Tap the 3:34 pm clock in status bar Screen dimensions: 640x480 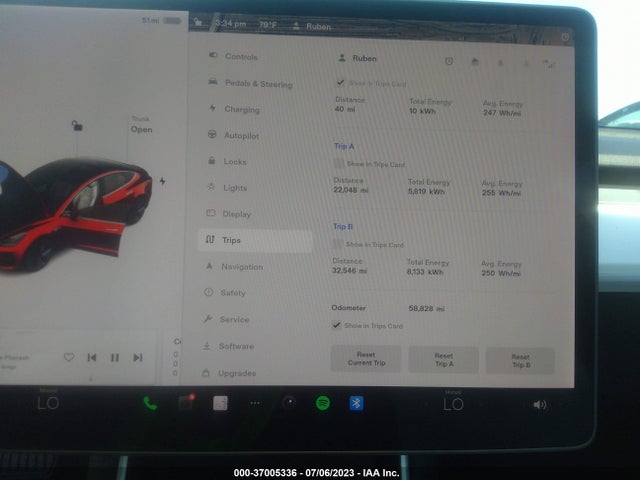tap(231, 24)
